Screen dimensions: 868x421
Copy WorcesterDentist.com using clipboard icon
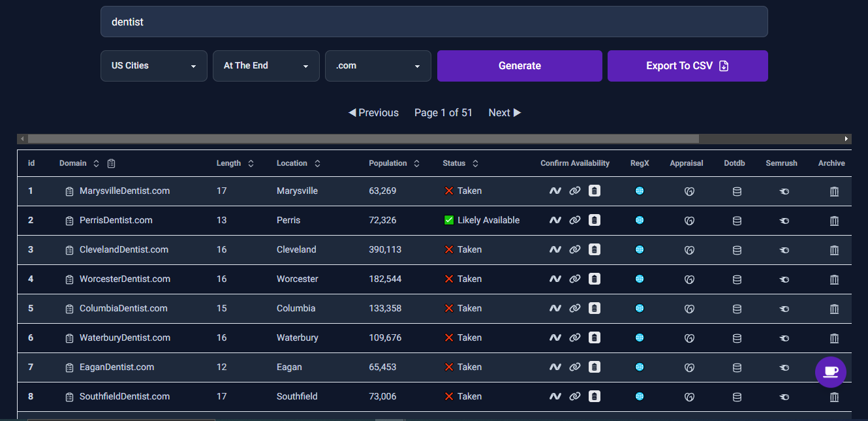click(x=69, y=279)
